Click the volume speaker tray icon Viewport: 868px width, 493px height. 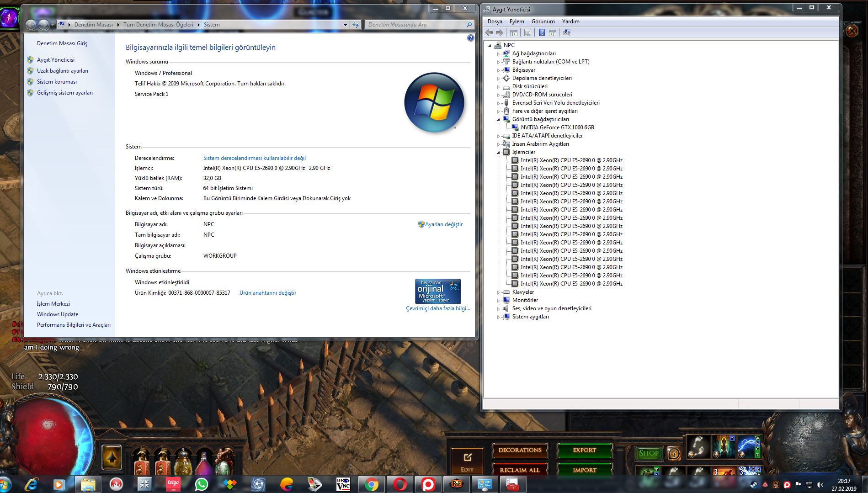point(820,485)
